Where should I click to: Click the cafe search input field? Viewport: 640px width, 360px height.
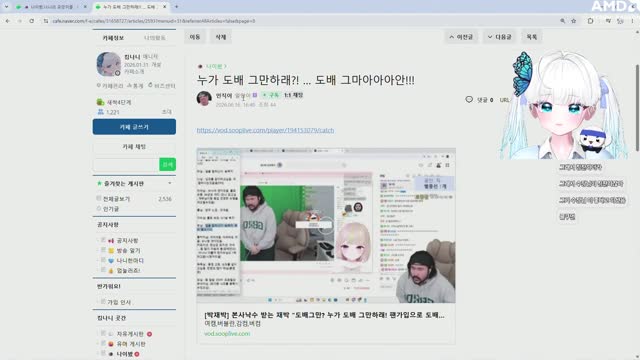126,164
